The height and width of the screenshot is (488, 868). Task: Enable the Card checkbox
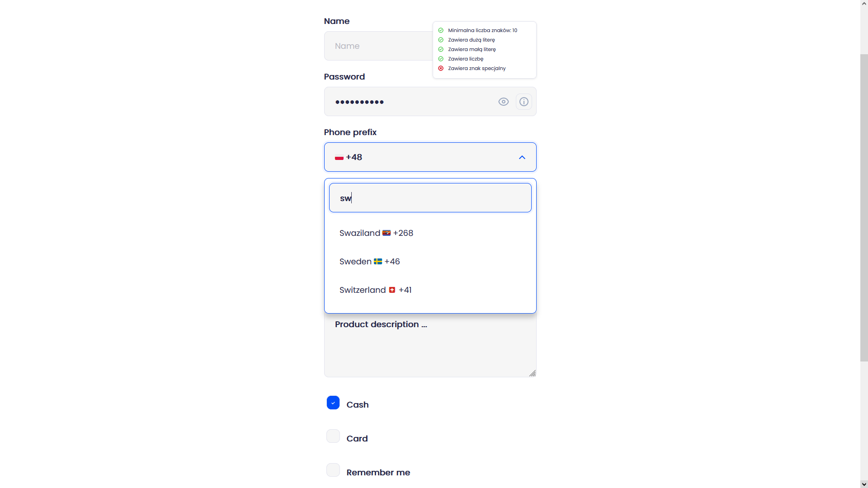click(x=333, y=436)
